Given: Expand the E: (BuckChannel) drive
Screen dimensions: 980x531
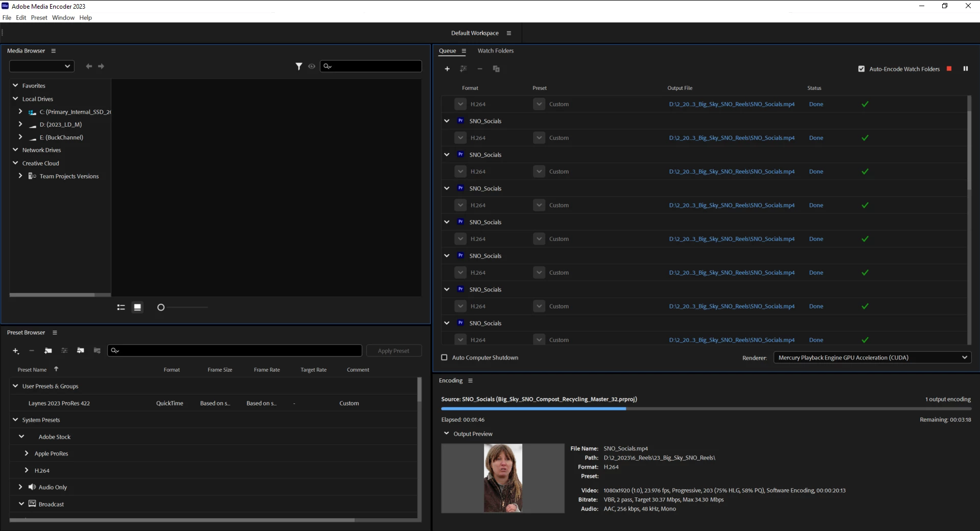Looking at the screenshot, I should (x=20, y=137).
